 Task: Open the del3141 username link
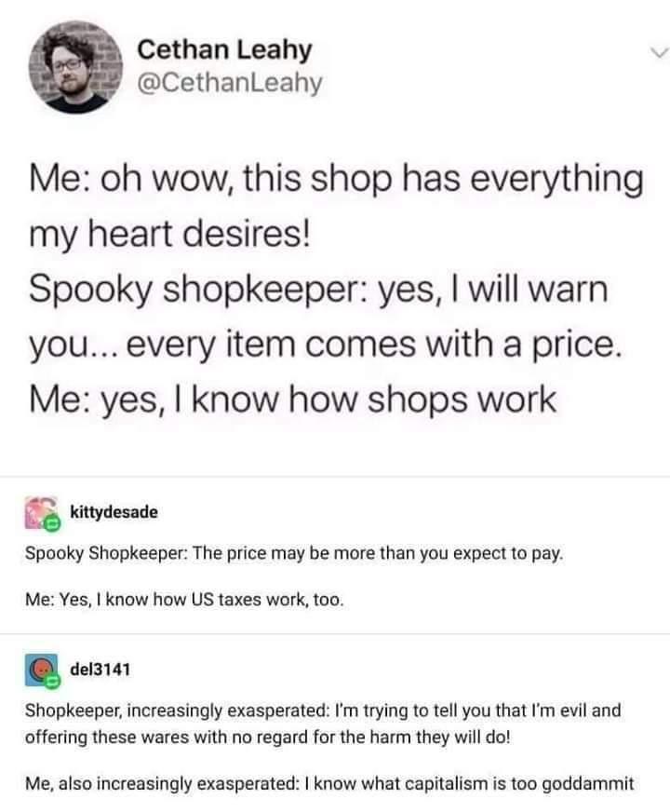(x=100, y=670)
